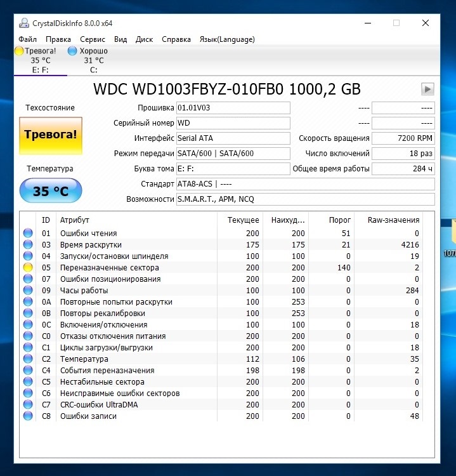Select raw value 4216 in Время раскрутки row
This screenshot has height=476, width=456.
point(410,245)
